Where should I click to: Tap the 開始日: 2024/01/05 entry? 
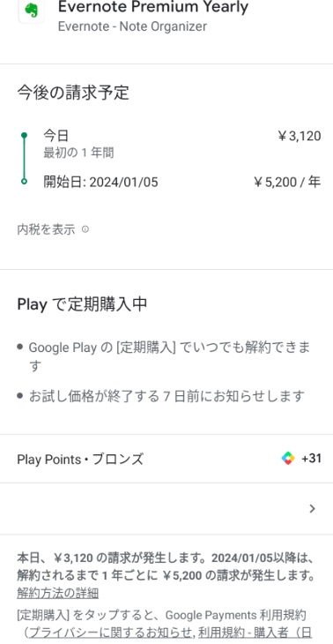point(100,182)
